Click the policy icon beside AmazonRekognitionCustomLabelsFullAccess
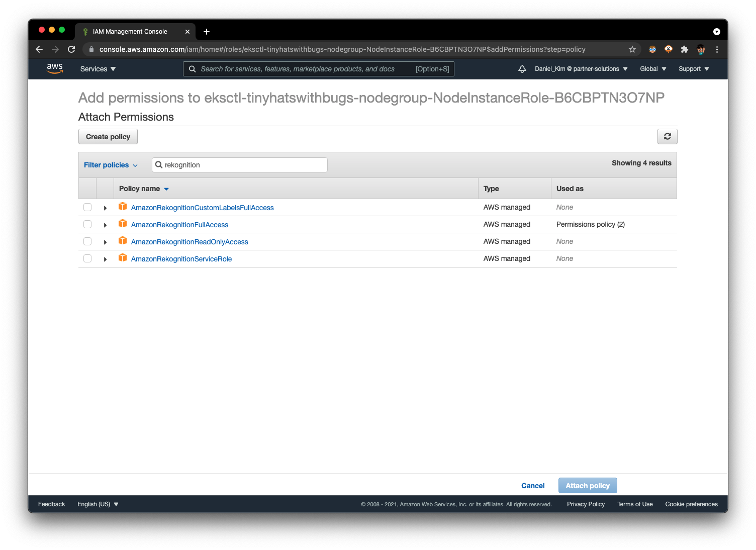This screenshot has width=756, height=550. (123, 207)
